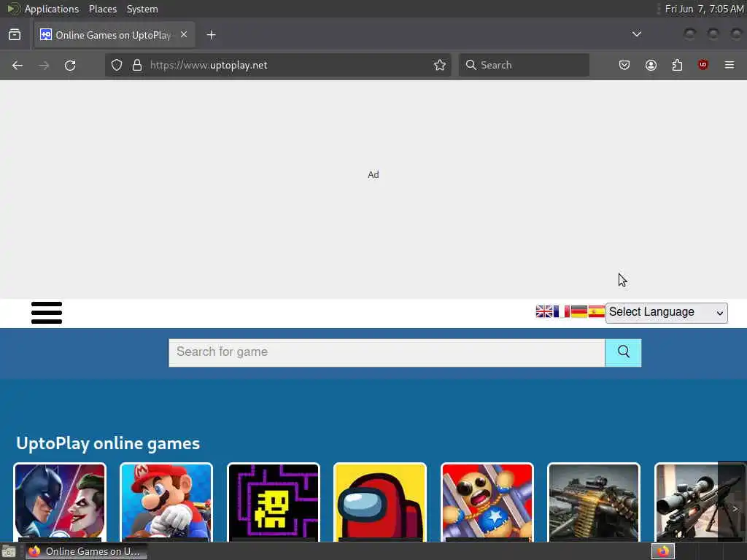The height and width of the screenshot is (560, 747).
Task: Click the Firefox toolbar Search box
Action: [x=524, y=65]
